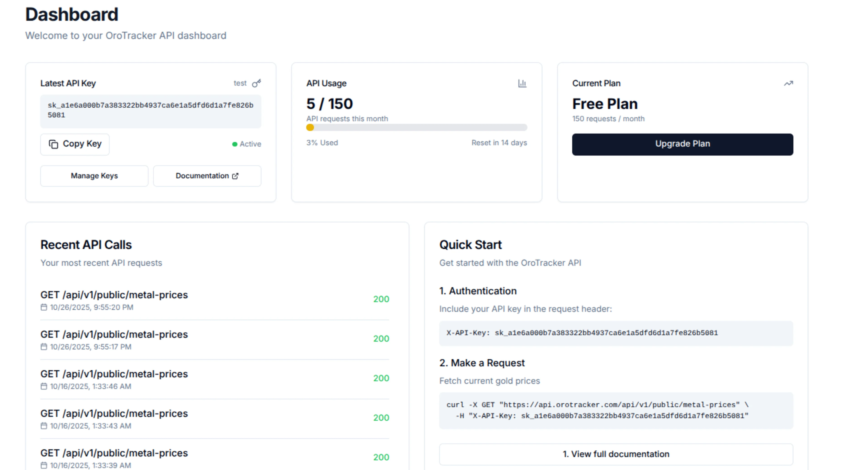Click the Reset in 14 days text
Image resolution: width=868 pixels, height=470 pixels.
tap(499, 143)
